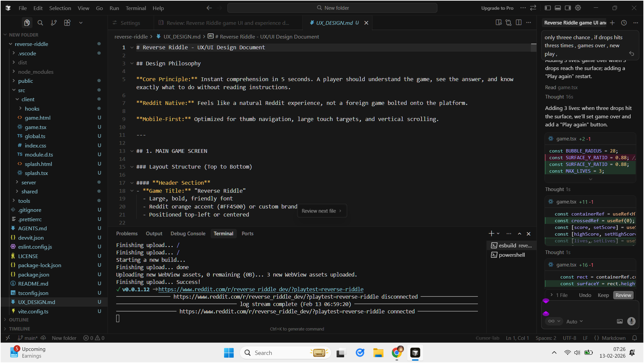Open settings gear in title bar

[x=578, y=8]
